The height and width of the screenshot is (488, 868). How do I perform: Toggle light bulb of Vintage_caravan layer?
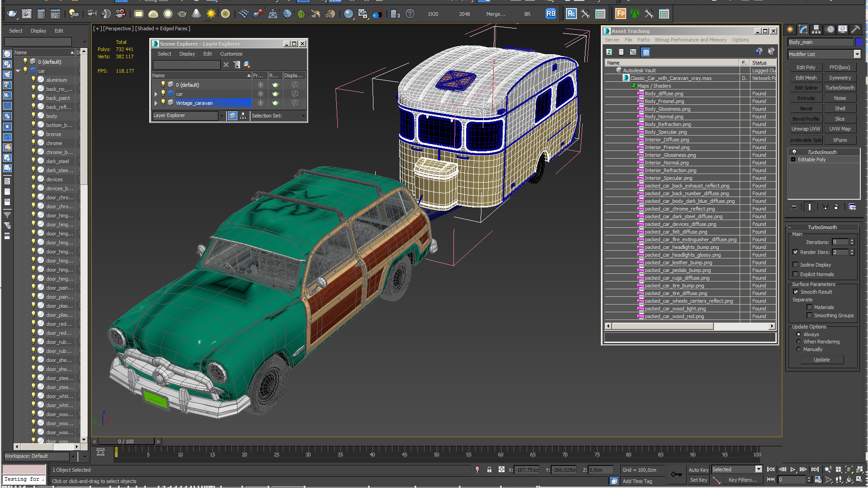point(163,103)
